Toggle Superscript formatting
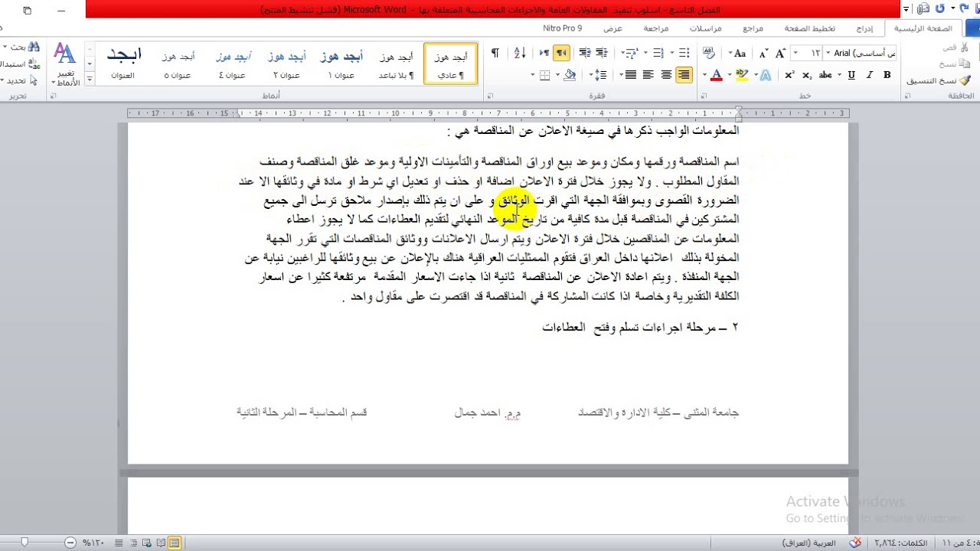Image resolution: width=980 pixels, height=551 pixels. tap(789, 75)
